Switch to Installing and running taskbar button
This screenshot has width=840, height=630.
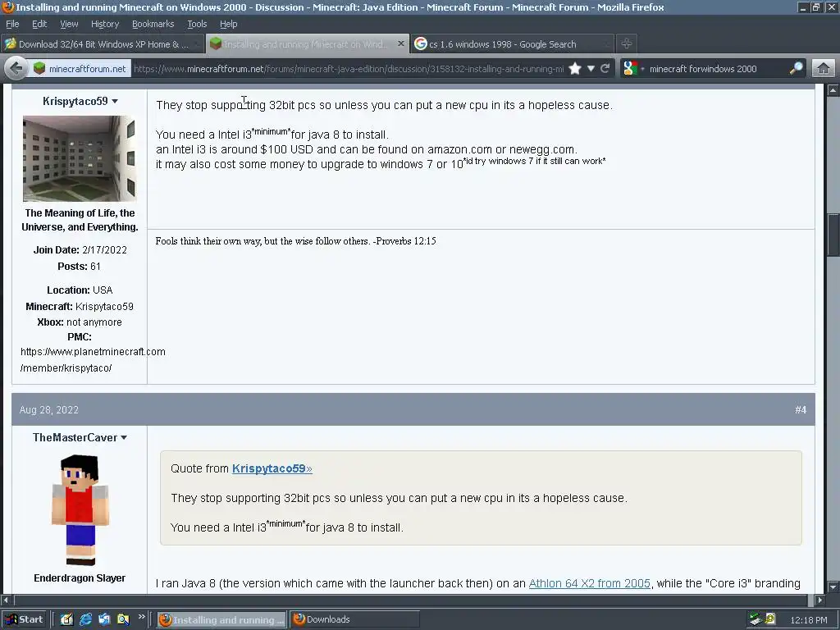tap(221, 620)
